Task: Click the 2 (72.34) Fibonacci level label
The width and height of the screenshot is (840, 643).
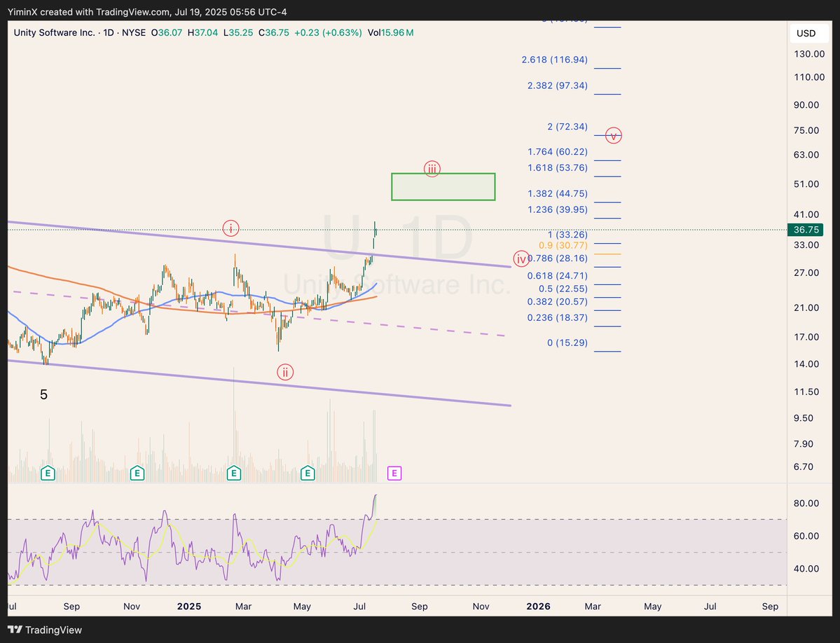Action: [567, 126]
